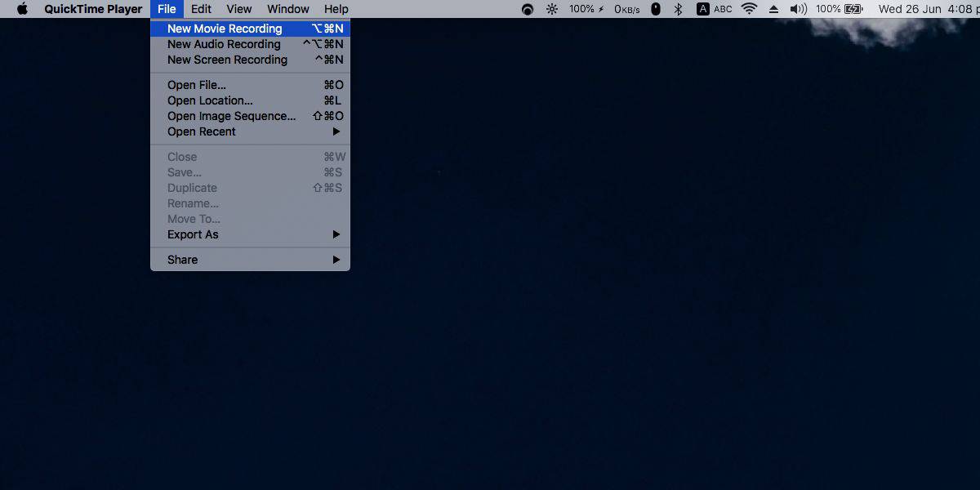Click the eject icon in menu bar

point(774,9)
